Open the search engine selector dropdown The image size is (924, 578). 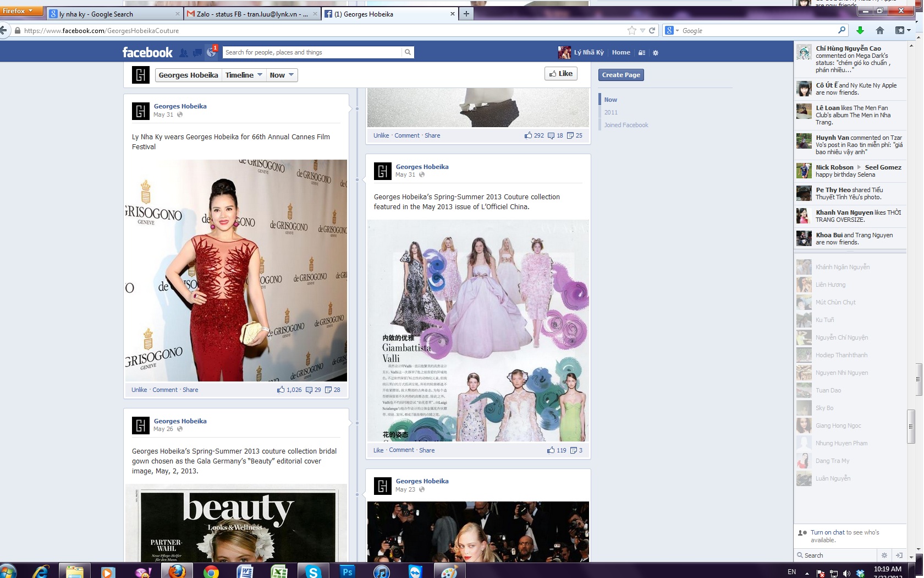[x=672, y=30]
